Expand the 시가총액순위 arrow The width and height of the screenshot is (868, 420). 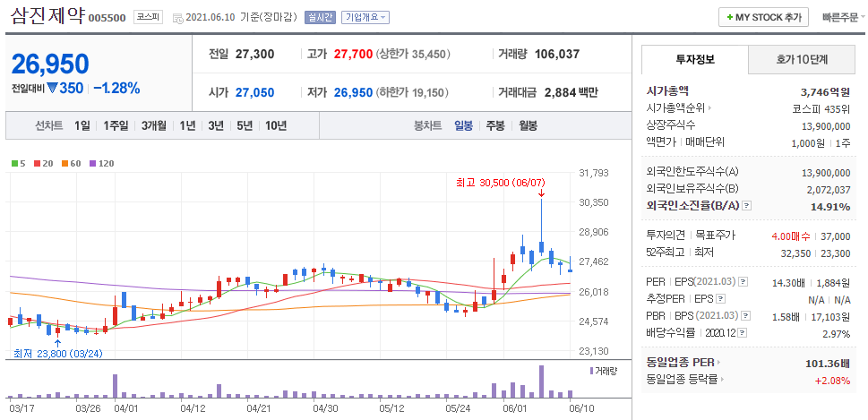click(x=709, y=108)
